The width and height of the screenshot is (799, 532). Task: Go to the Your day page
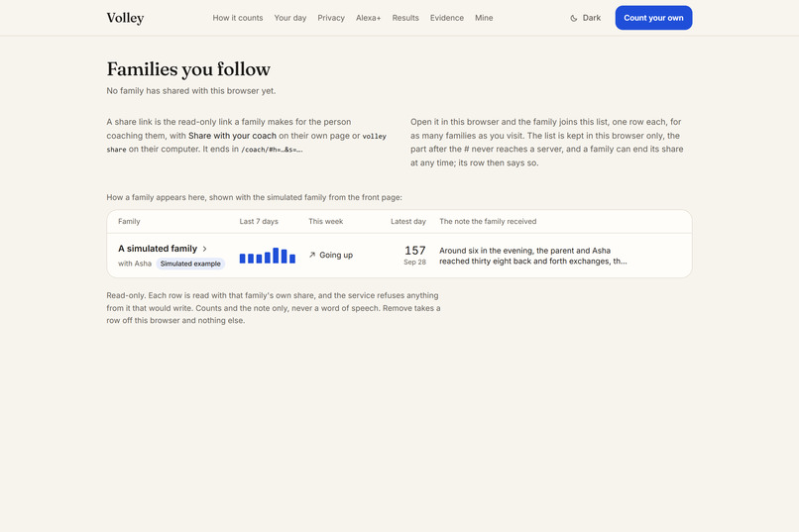289,18
